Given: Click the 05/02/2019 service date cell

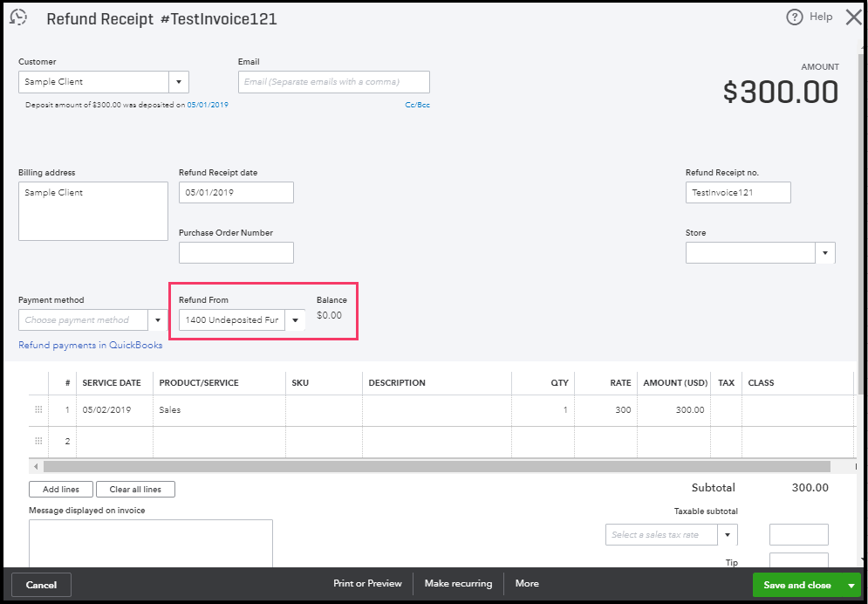Looking at the screenshot, I should [114, 410].
